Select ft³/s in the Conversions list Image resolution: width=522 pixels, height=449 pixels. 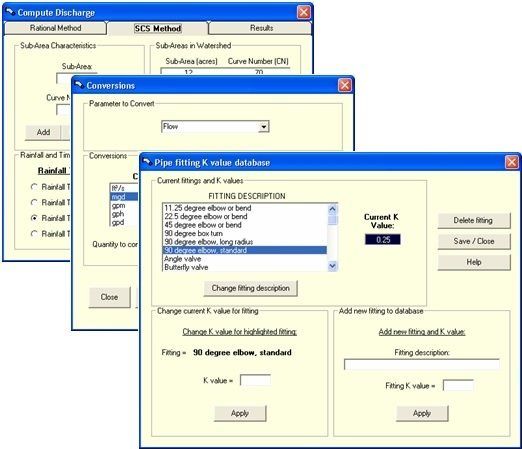click(x=124, y=188)
